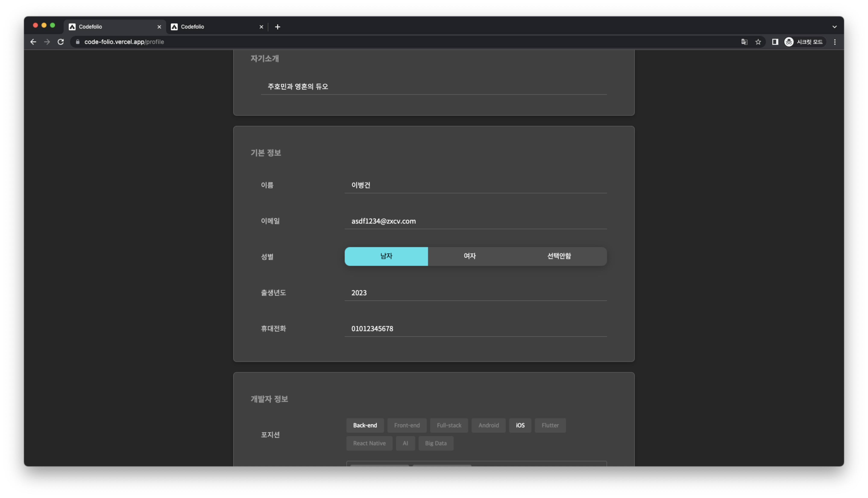Screen dimensions: 868x498
Task: Click the translate page icon
Action: click(744, 42)
